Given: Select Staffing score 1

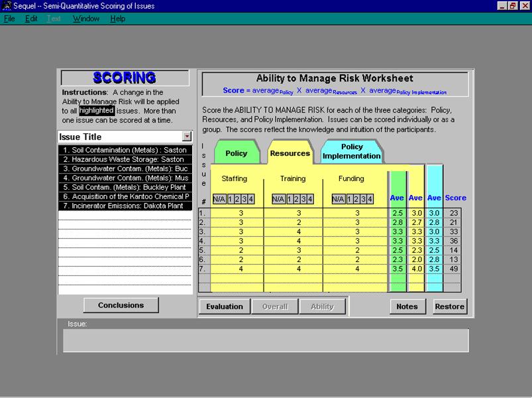Looking at the screenshot, I should (x=230, y=199).
